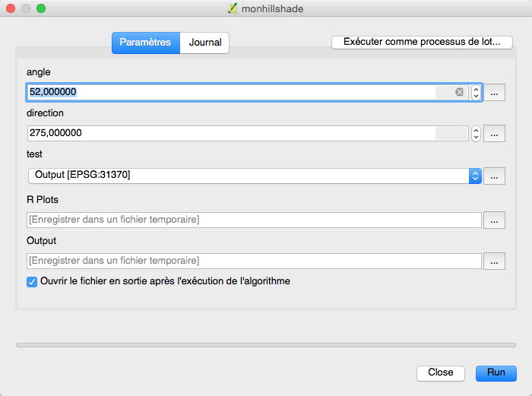Click 'Exécuter comme processus de lot...' button

pyautogui.click(x=422, y=42)
